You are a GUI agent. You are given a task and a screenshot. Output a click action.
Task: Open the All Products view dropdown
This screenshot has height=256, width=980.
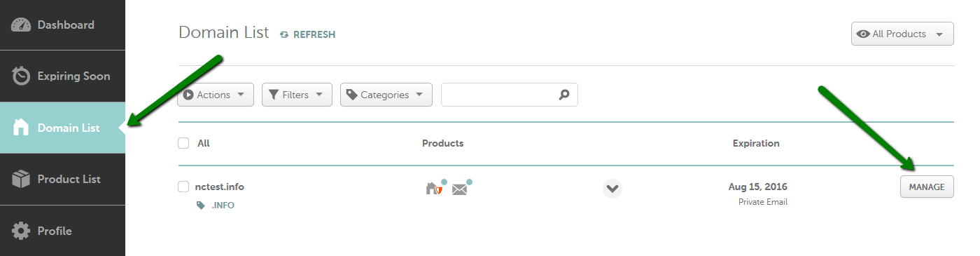pyautogui.click(x=902, y=34)
